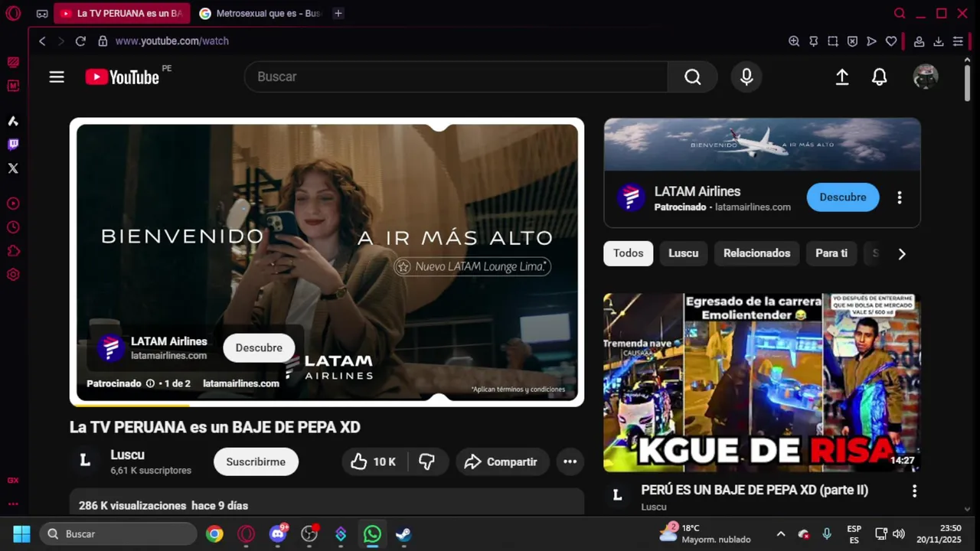Like the video (10 K)
The image size is (980, 551).
pos(374,461)
